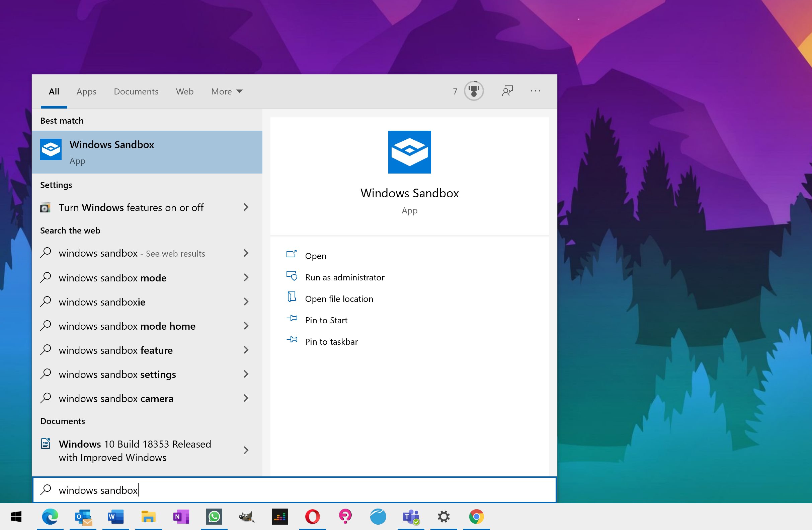Click the search input field at the bottom

[x=239, y=490]
